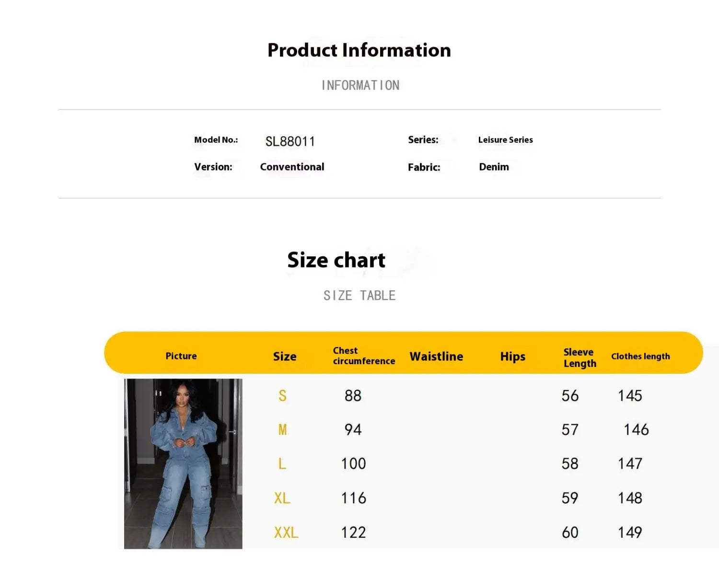Select size XXL in the table
The image size is (719, 588).
(286, 532)
